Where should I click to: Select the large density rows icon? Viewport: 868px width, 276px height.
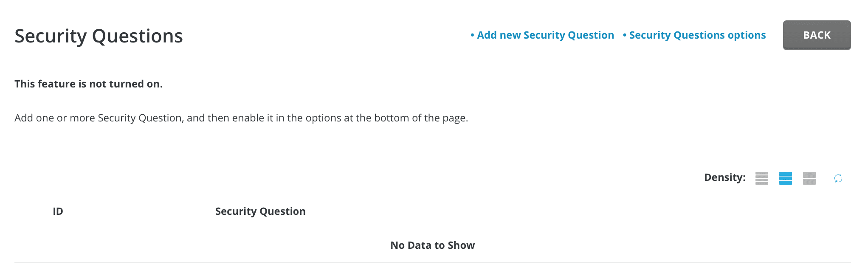tap(809, 178)
